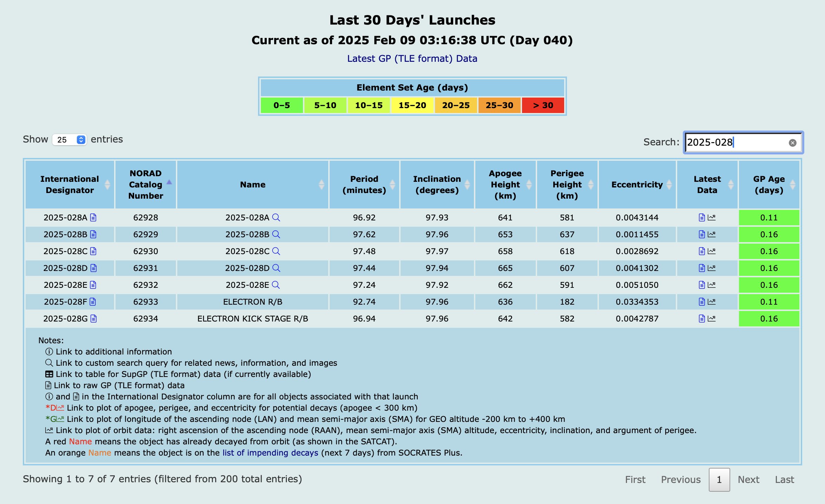Click the 15–20 days yellow legend swatch
This screenshot has height=504, width=825.
[x=412, y=105]
